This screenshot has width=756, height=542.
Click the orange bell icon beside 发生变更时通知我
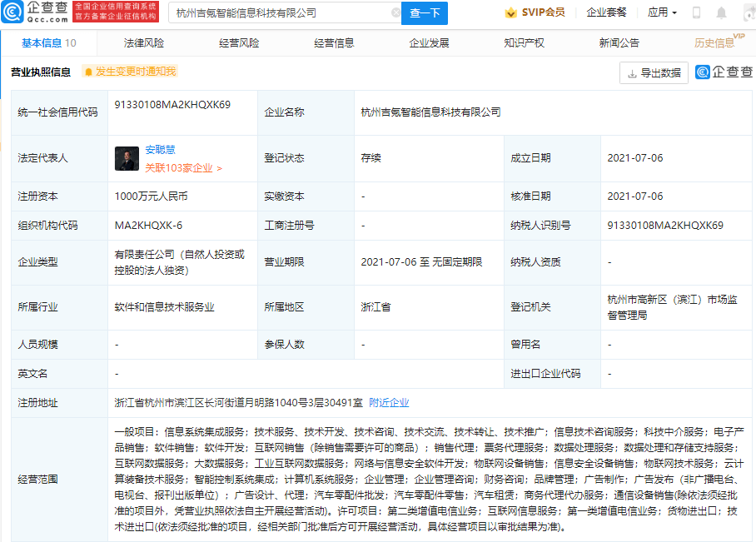pos(87,72)
